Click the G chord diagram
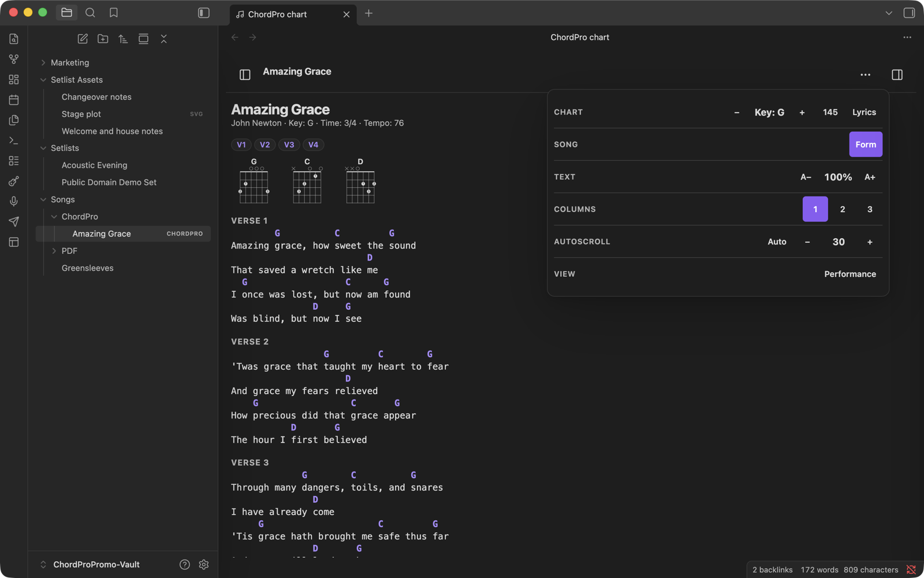 tap(254, 181)
